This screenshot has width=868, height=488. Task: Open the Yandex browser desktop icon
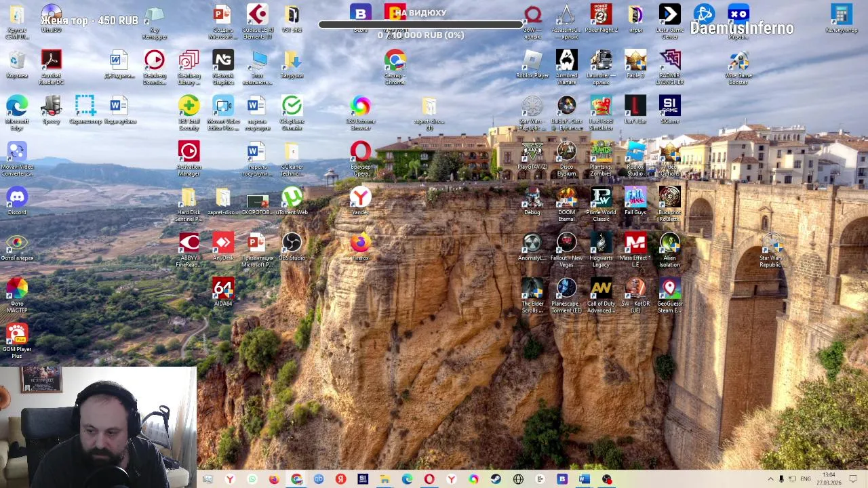(361, 201)
